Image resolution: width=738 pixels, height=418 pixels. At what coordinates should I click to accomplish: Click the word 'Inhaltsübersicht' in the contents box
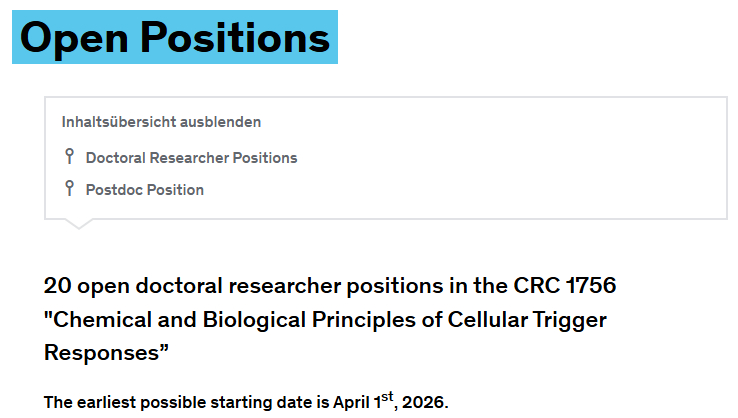119,122
